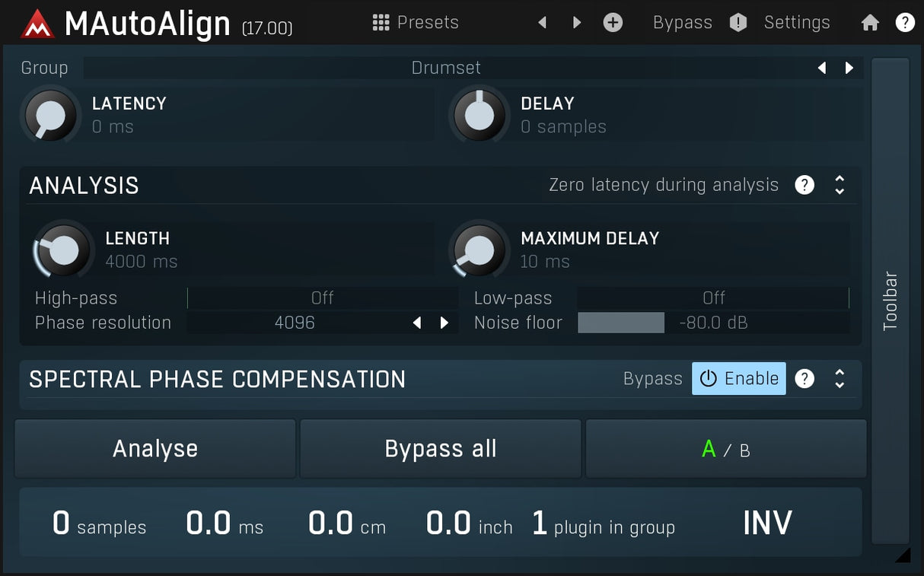This screenshot has width=924, height=576.
Task: Click the home icon in the top bar
Action: pyautogui.click(x=870, y=22)
